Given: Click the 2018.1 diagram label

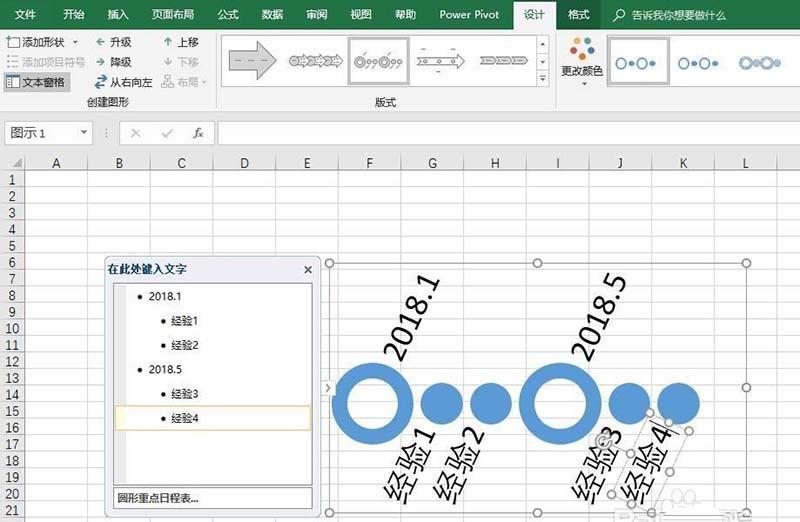Looking at the screenshot, I should pos(411,318).
